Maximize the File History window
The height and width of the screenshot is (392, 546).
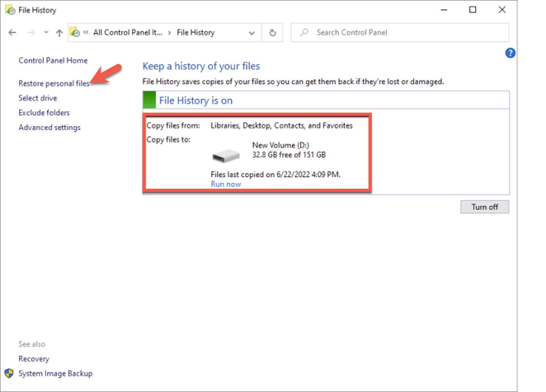point(473,10)
